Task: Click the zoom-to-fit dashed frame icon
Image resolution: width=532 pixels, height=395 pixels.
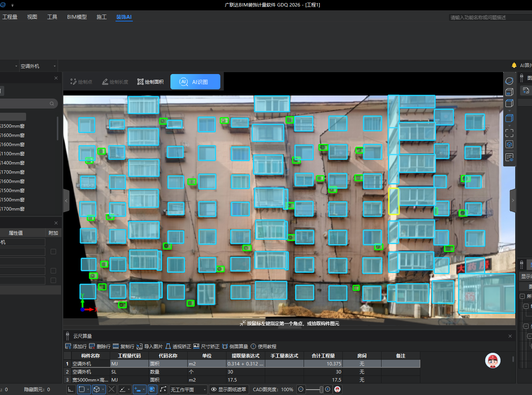Action: click(509, 133)
